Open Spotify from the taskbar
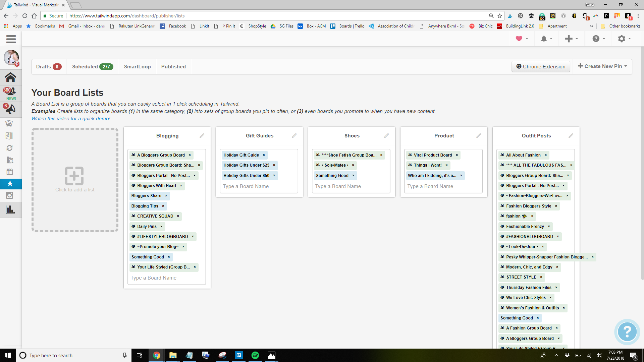 click(255, 355)
